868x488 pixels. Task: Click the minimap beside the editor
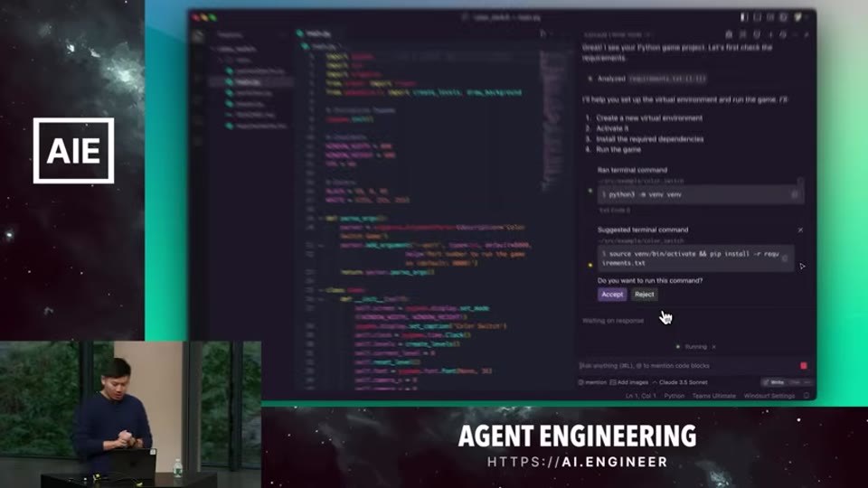click(551, 119)
